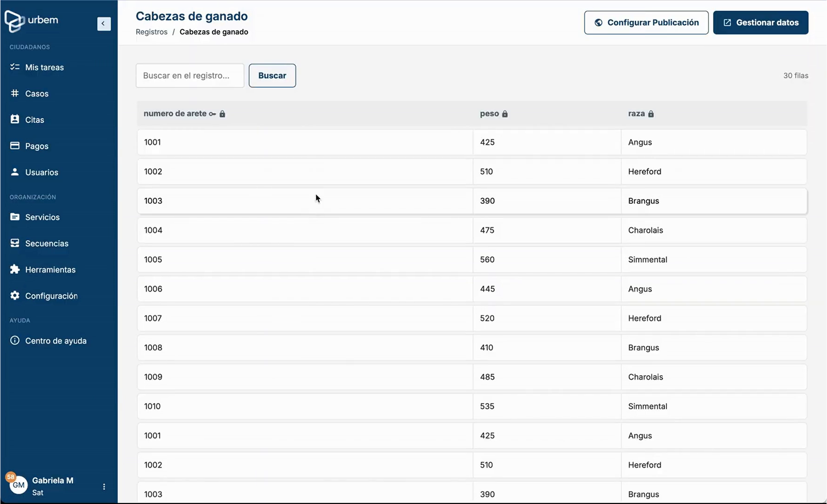
Task: Click the Charolais cell in row 1004
Action: click(714, 230)
